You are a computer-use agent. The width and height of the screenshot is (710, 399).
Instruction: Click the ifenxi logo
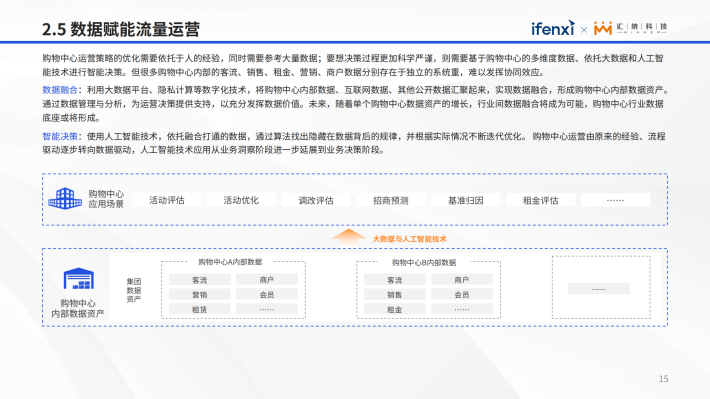[x=553, y=28]
